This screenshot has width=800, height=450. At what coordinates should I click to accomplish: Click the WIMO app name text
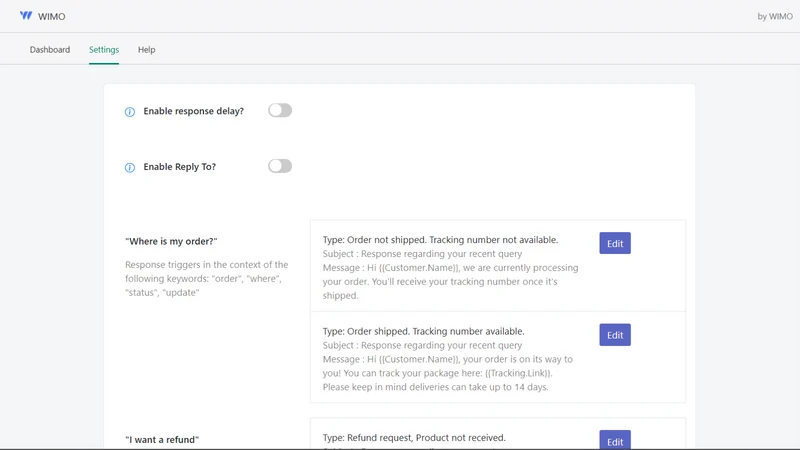pos(52,16)
